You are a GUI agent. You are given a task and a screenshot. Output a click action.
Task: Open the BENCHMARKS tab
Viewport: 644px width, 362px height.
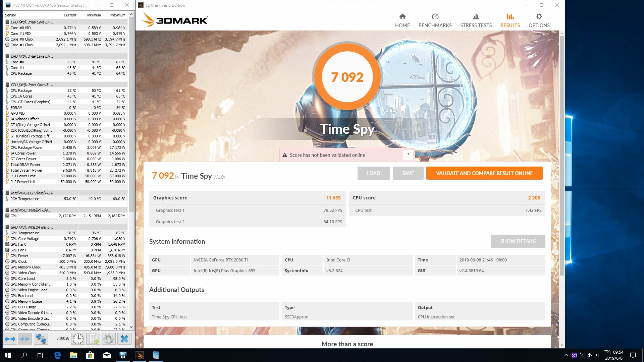click(435, 20)
